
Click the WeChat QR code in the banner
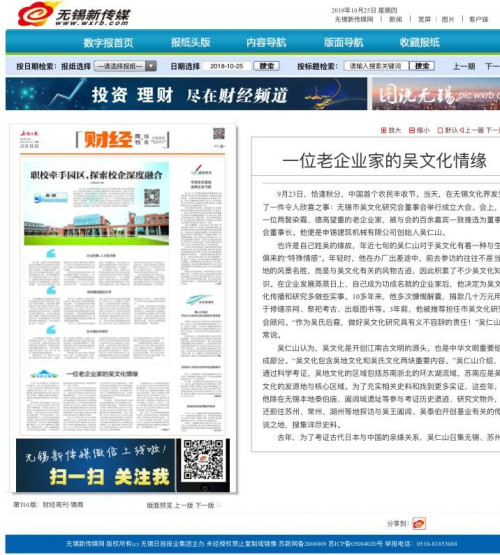tap(203, 460)
